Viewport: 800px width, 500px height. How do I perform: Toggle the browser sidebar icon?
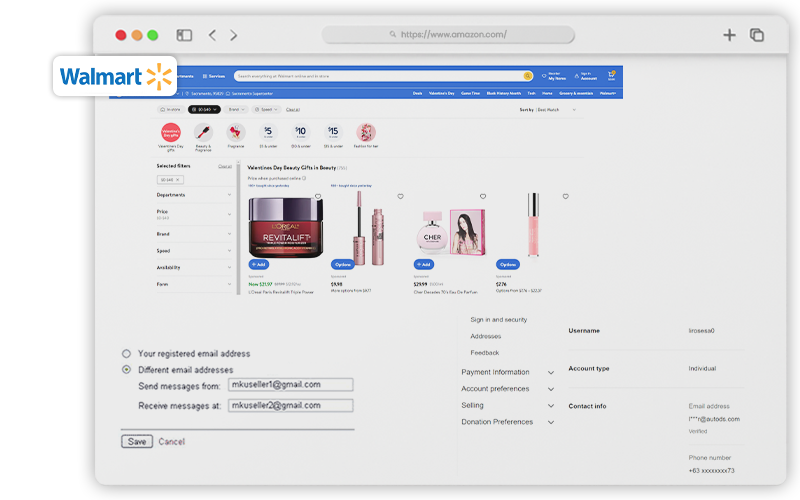point(184,35)
